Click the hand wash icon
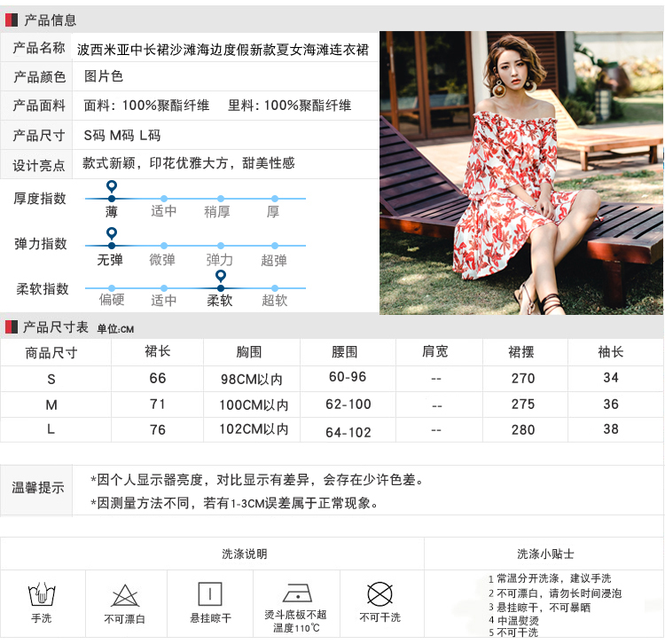Viewport: 665px width, 644px height. pyautogui.click(x=42, y=593)
